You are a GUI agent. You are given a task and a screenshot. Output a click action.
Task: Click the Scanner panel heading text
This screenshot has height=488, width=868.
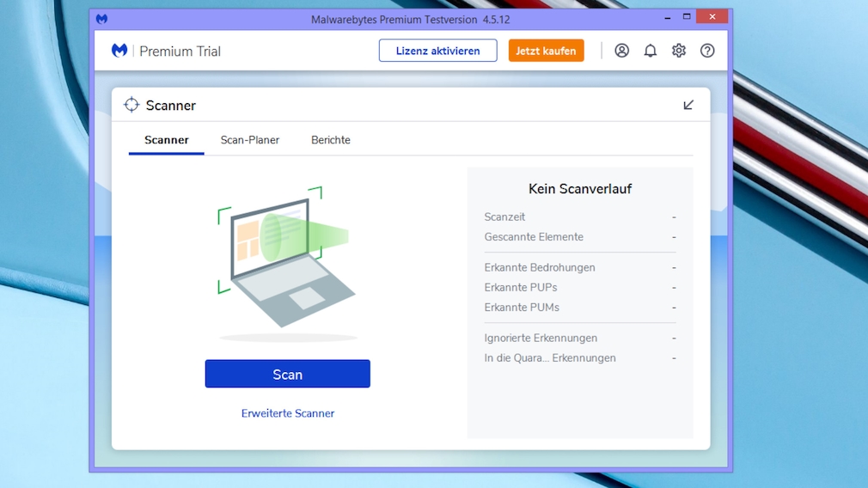coord(170,105)
